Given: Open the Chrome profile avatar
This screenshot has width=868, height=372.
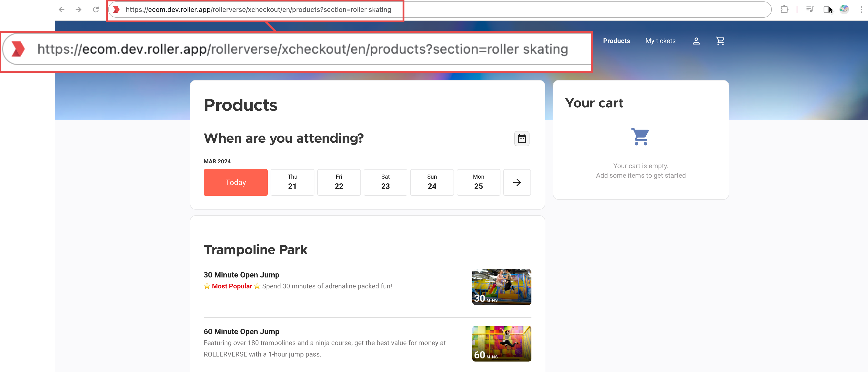Looking at the screenshot, I should coord(844,10).
